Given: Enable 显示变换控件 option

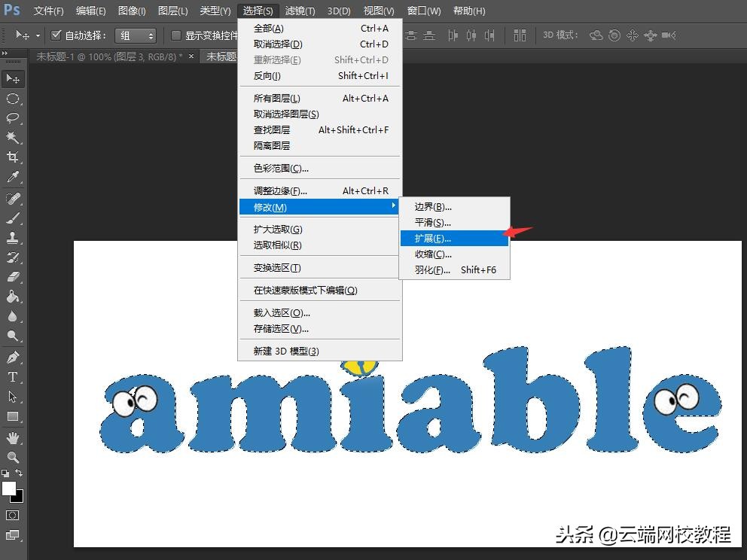Looking at the screenshot, I should click(178, 35).
